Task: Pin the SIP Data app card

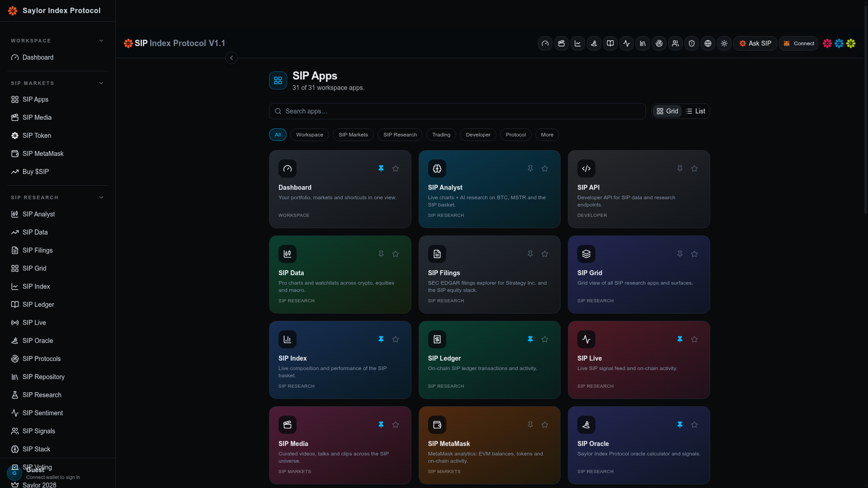Action: coord(381,254)
